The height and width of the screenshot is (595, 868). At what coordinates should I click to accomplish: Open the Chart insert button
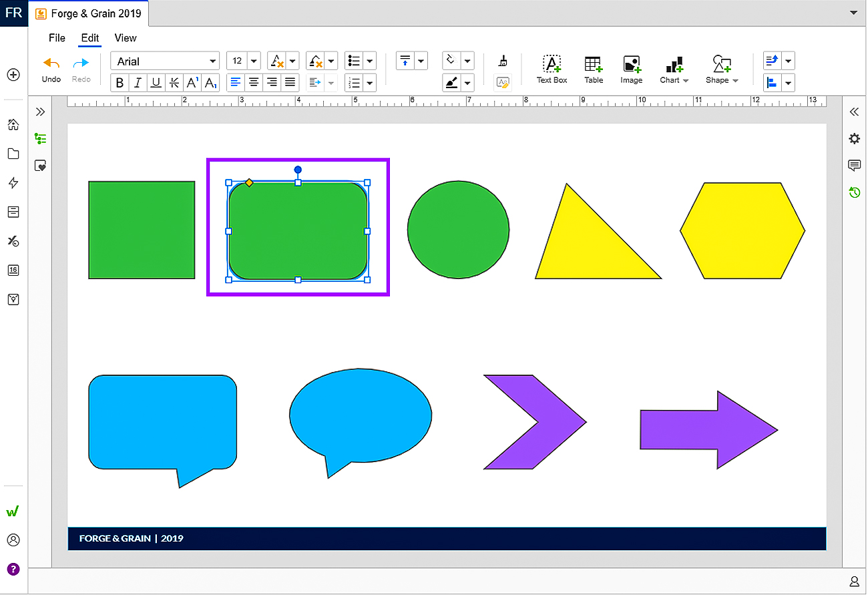[x=674, y=69]
